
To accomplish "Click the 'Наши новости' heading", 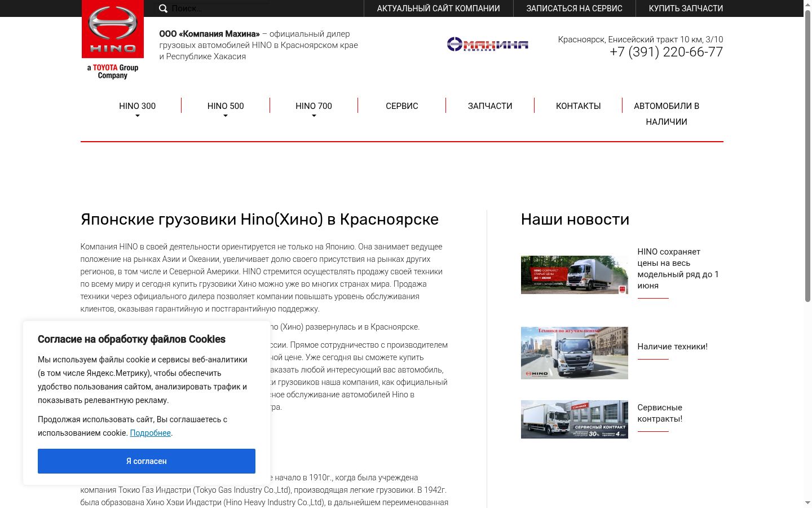I will 575,219.
